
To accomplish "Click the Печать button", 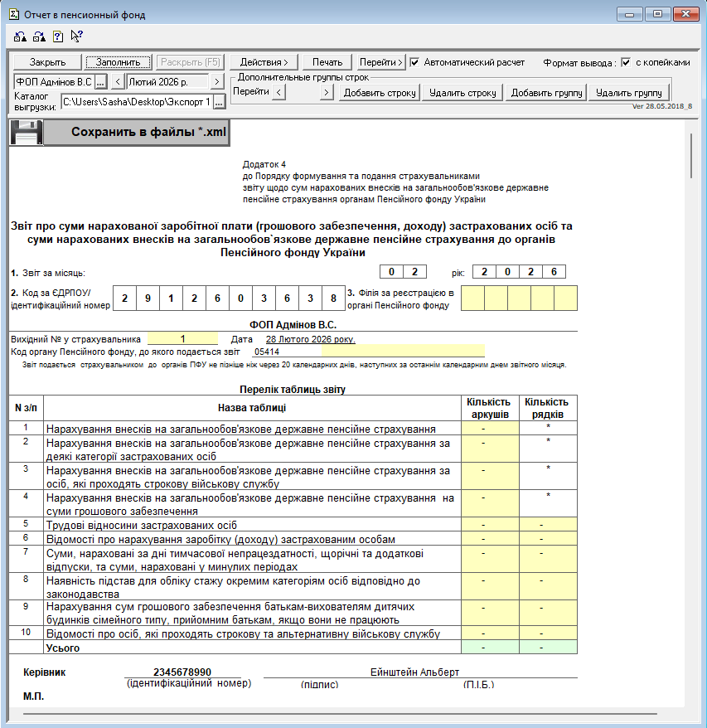I will pyautogui.click(x=327, y=62).
